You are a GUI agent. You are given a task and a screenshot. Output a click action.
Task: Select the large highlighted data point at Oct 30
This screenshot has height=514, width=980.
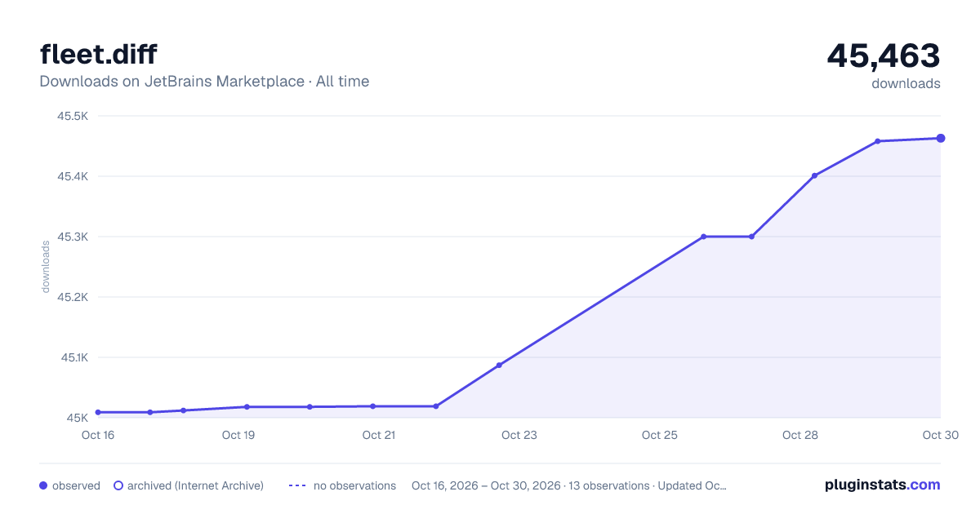pos(941,138)
